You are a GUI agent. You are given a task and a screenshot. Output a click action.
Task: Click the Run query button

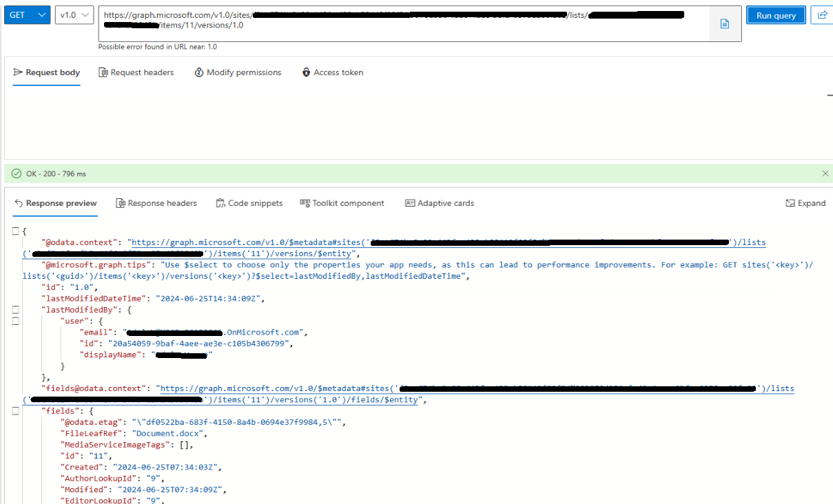[776, 14]
